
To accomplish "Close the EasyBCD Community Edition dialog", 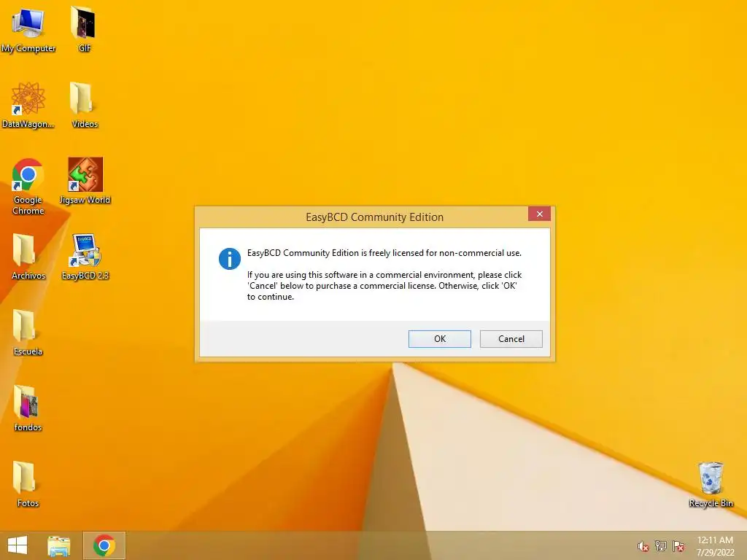I will [x=539, y=214].
